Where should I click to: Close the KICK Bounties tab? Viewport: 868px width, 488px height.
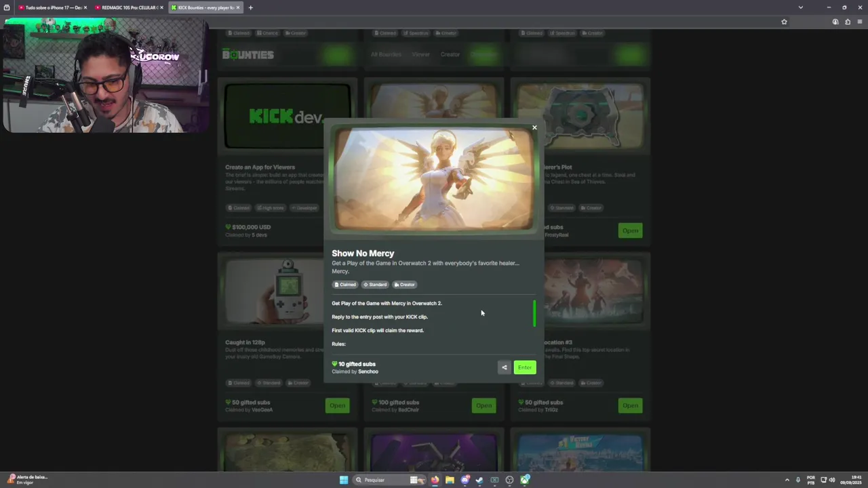(x=238, y=7)
